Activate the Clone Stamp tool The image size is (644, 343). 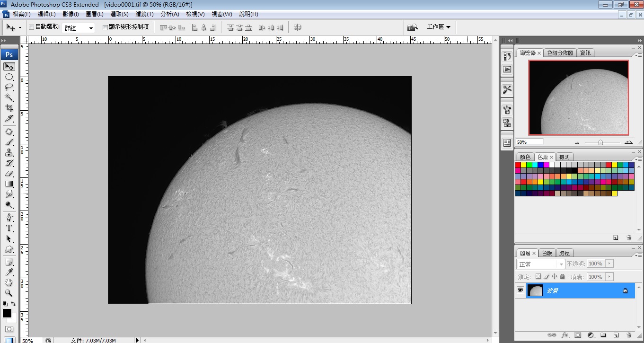(x=9, y=153)
